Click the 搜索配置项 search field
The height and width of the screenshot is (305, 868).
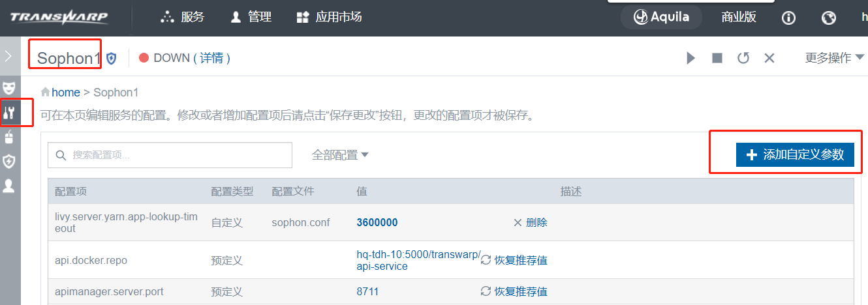(x=170, y=155)
